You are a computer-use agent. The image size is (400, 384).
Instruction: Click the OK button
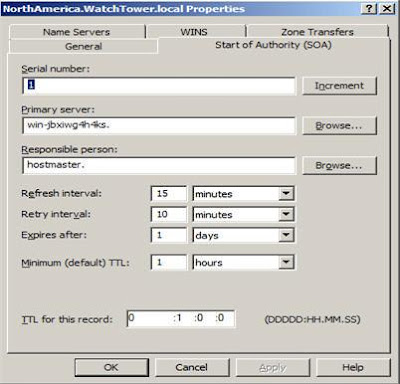(x=112, y=367)
